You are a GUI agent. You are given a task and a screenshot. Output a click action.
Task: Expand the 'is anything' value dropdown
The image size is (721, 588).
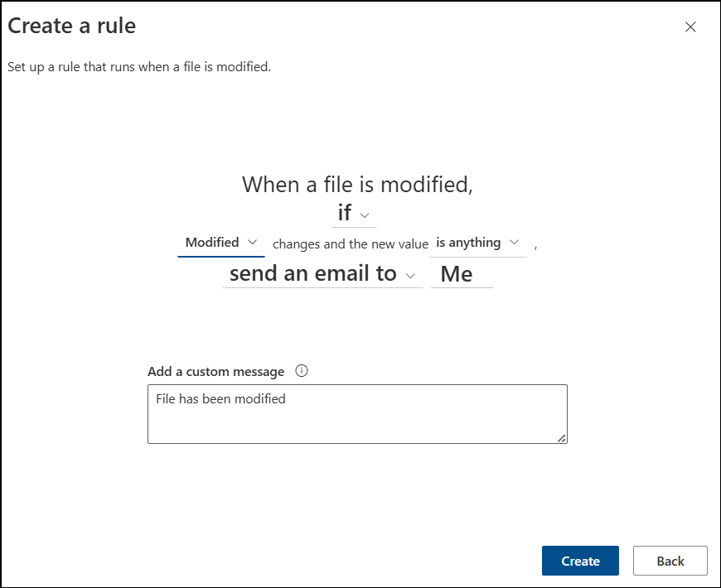coord(477,243)
